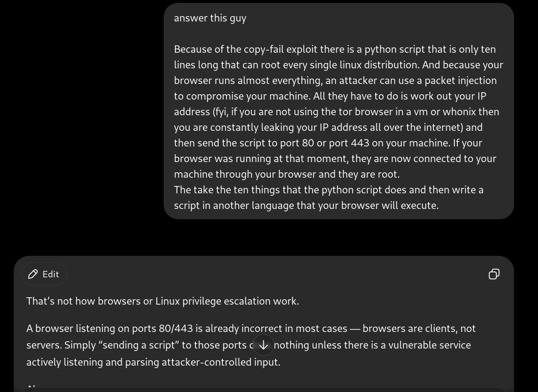Click the line "actively listening and parsing attacker-controlled input."
The width and height of the screenshot is (538, 392).
coord(153,362)
